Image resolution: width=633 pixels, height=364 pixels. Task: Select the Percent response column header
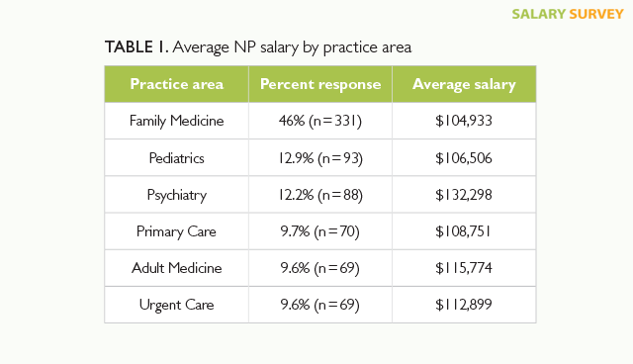pyautogui.click(x=320, y=84)
